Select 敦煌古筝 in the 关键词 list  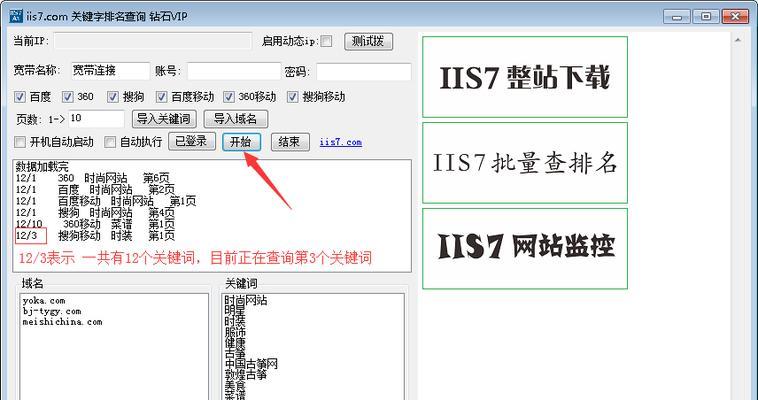point(246,375)
